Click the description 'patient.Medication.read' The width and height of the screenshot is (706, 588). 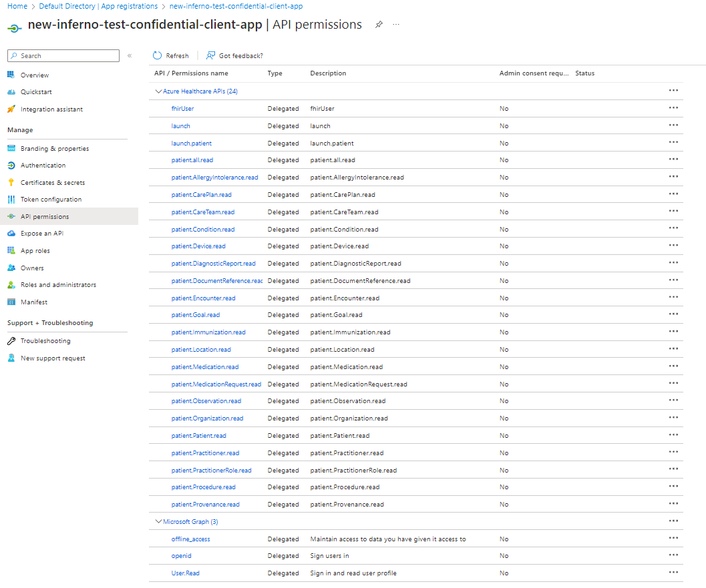pyautogui.click(x=346, y=367)
